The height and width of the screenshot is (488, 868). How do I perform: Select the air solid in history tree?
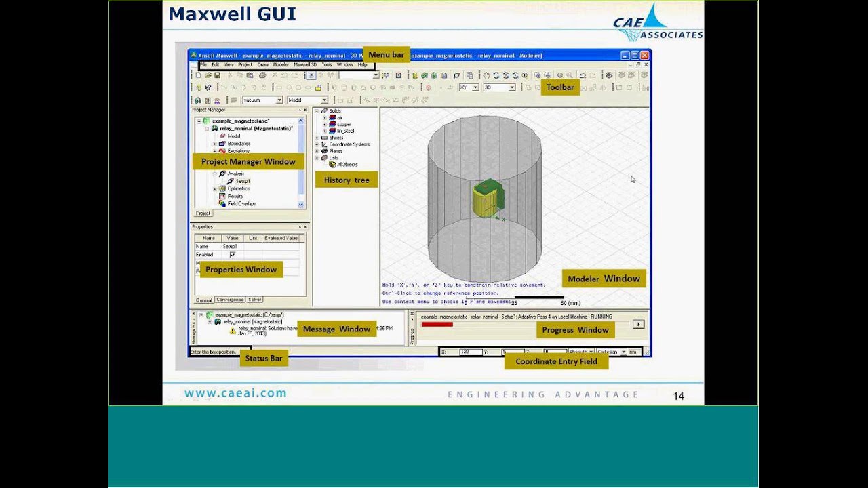click(x=340, y=118)
